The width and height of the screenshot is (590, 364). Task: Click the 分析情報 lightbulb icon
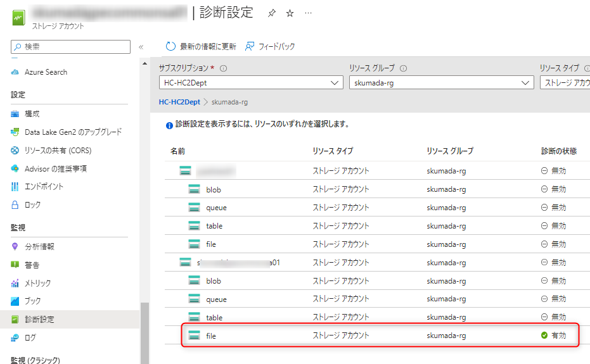click(x=15, y=247)
